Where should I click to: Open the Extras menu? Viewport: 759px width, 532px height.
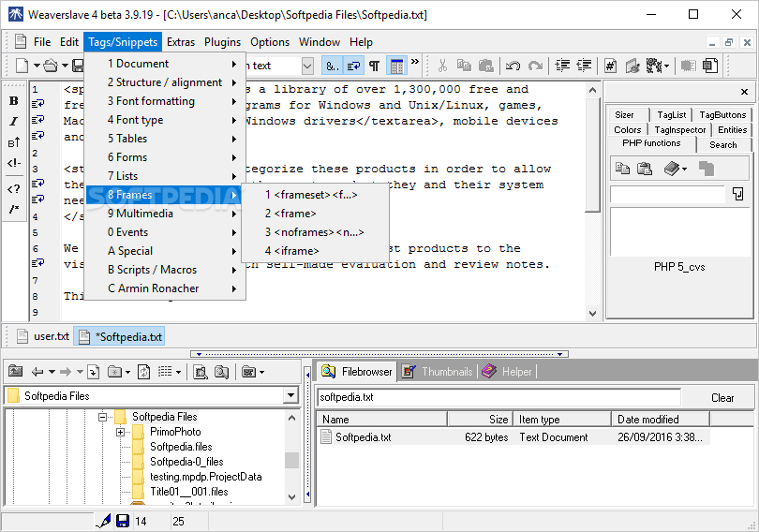click(x=181, y=42)
